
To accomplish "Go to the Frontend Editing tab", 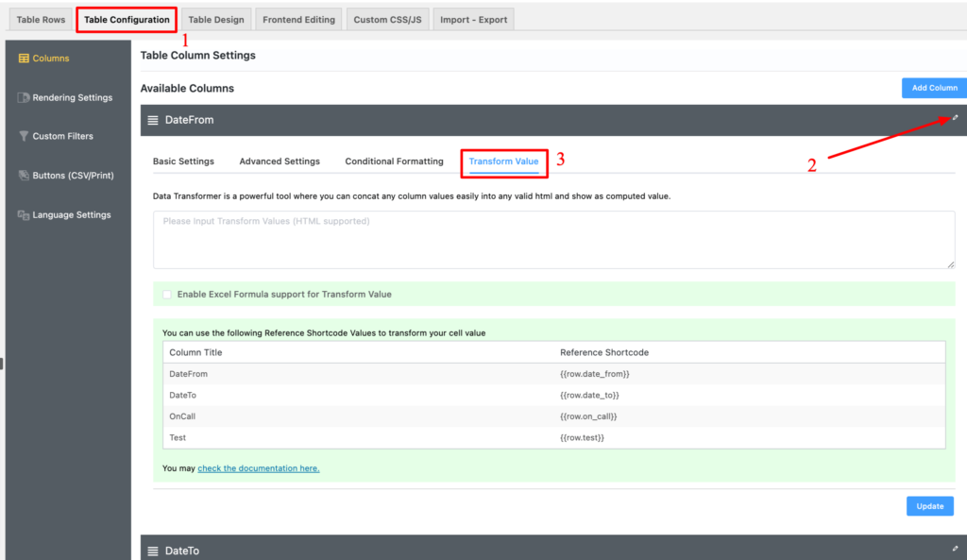I will [x=298, y=20].
